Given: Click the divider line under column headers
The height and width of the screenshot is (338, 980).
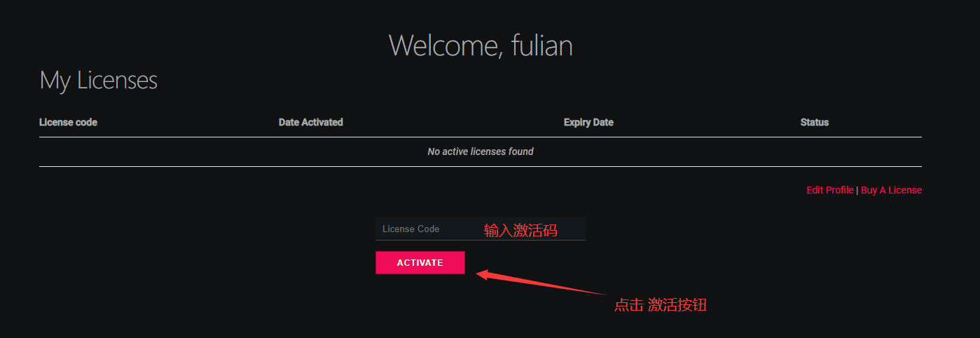Looking at the screenshot, I should click(481, 137).
